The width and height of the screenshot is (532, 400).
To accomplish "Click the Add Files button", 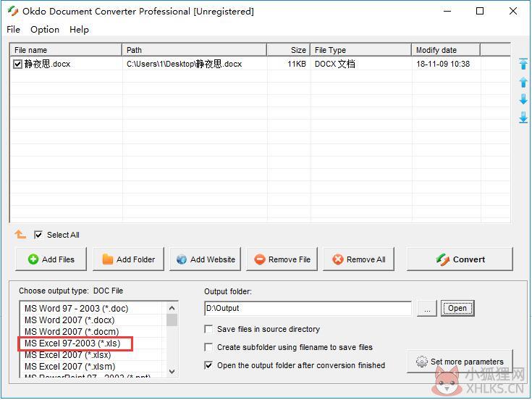I will pos(51,259).
